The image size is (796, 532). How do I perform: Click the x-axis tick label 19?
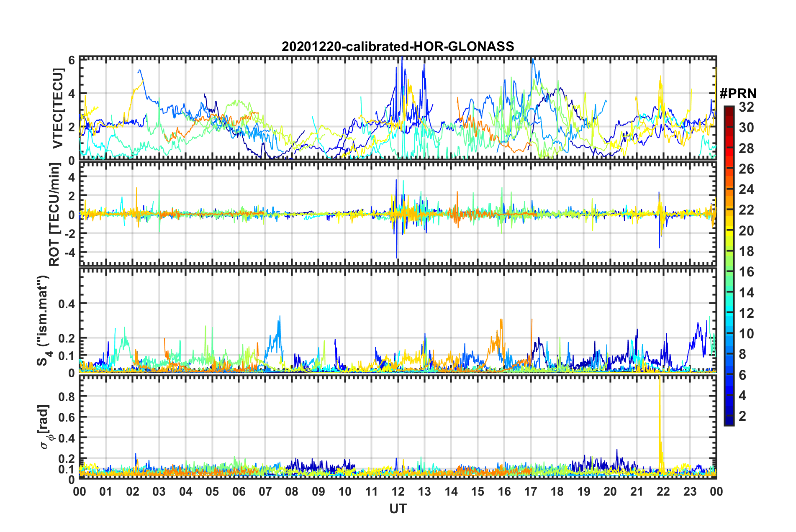(584, 492)
